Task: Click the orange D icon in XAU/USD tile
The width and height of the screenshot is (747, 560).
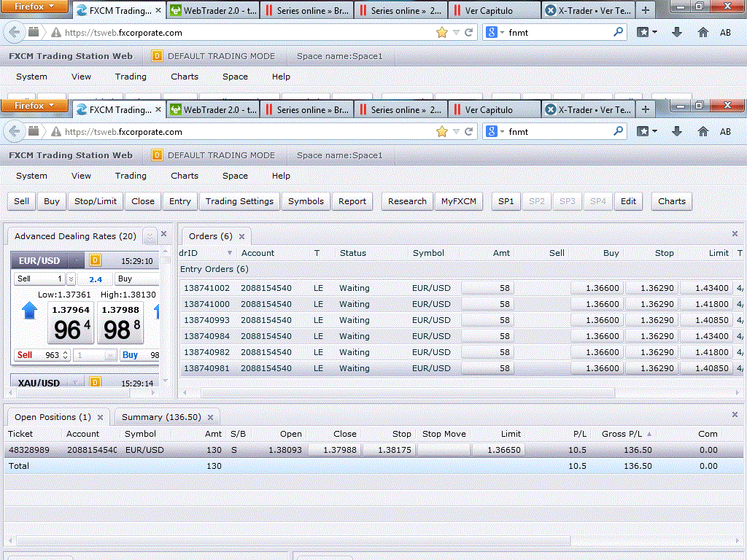Action: click(x=95, y=383)
